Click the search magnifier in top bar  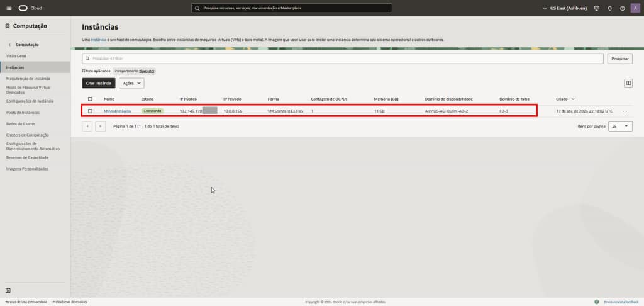pos(197,8)
